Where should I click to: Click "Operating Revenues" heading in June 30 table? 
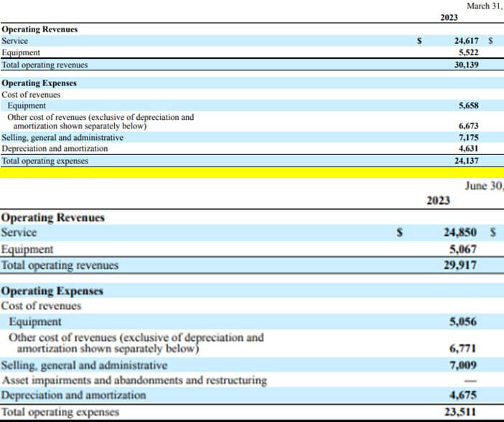53,217
